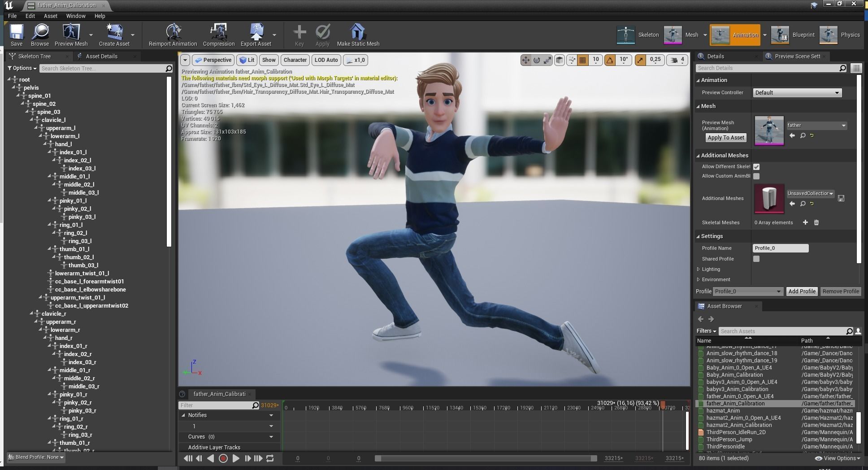Open the Profile_0 profile dropdown

pyautogui.click(x=748, y=291)
